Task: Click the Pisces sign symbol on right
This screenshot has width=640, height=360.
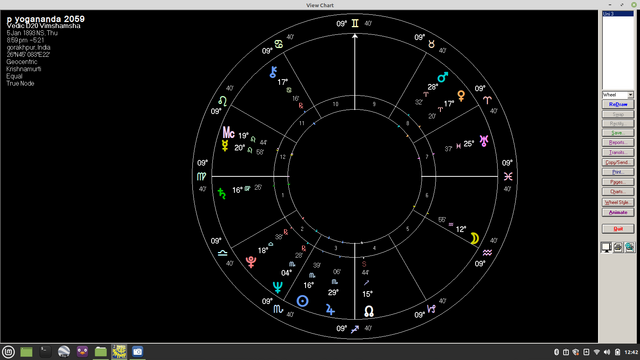Action: (508, 176)
